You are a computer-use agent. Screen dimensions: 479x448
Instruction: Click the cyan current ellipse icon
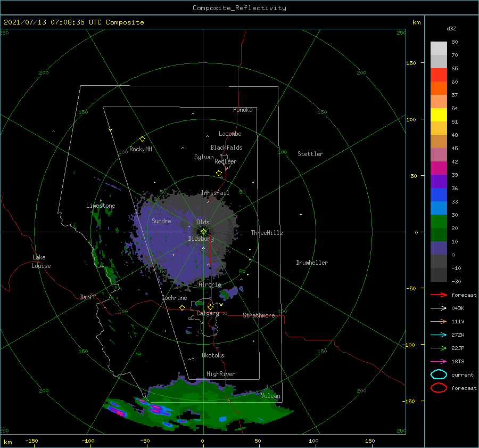pyautogui.click(x=439, y=374)
